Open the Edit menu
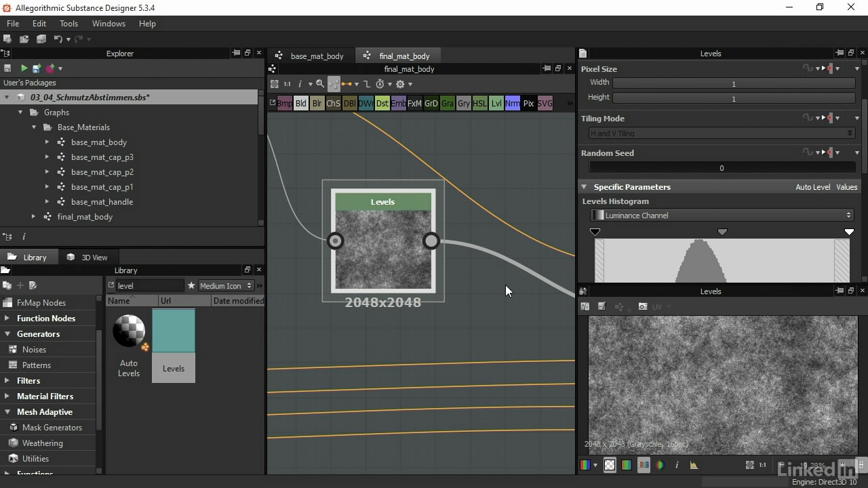868x488 pixels. (x=39, y=24)
